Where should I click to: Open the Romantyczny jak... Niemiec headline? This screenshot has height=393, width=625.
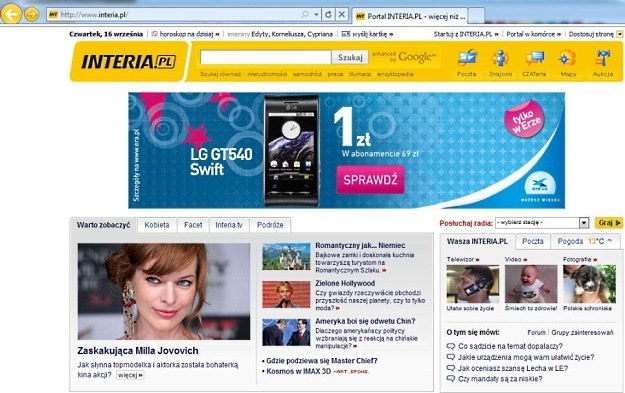(360, 246)
